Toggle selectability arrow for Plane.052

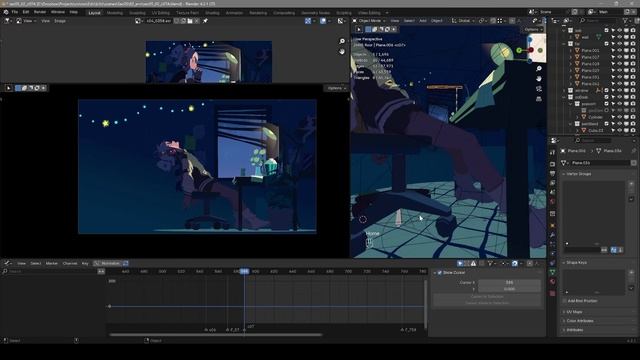point(613,84)
